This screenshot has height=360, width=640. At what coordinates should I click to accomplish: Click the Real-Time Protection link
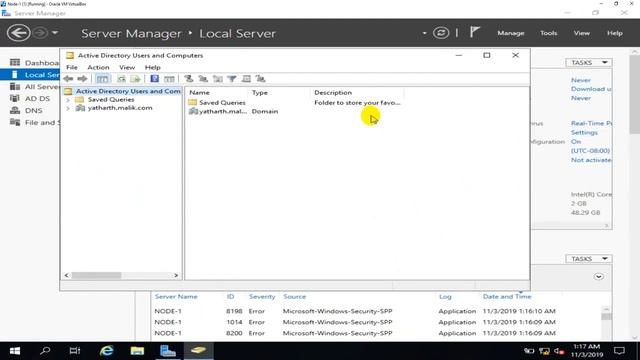(x=591, y=123)
